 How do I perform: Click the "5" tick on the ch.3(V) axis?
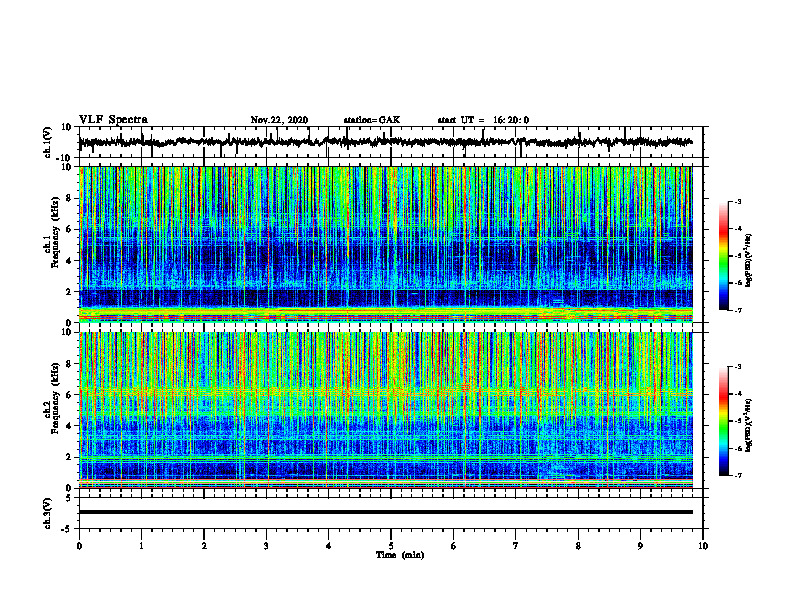(x=69, y=498)
